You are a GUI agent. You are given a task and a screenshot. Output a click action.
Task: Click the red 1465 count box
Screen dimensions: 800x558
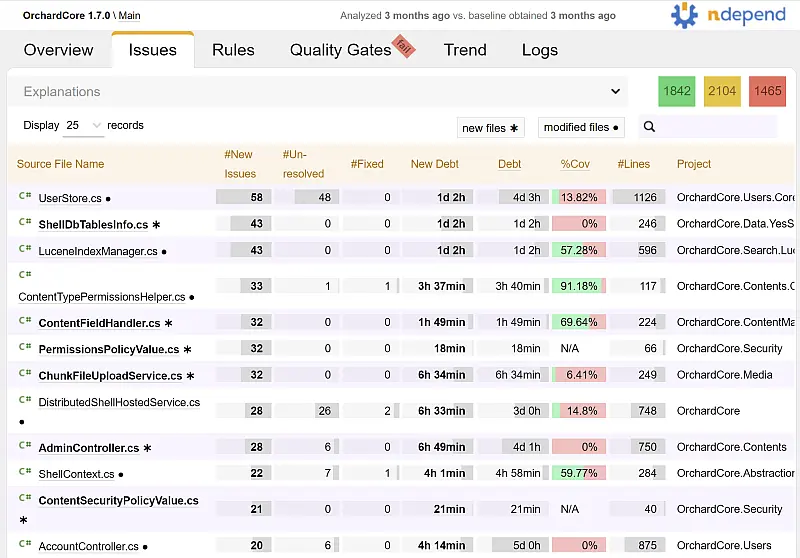(x=767, y=91)
